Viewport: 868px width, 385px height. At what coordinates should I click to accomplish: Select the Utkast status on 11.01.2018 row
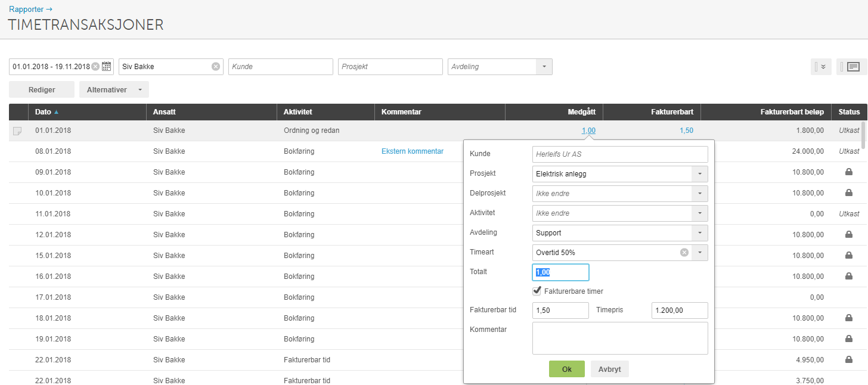(x=849, y=214)
